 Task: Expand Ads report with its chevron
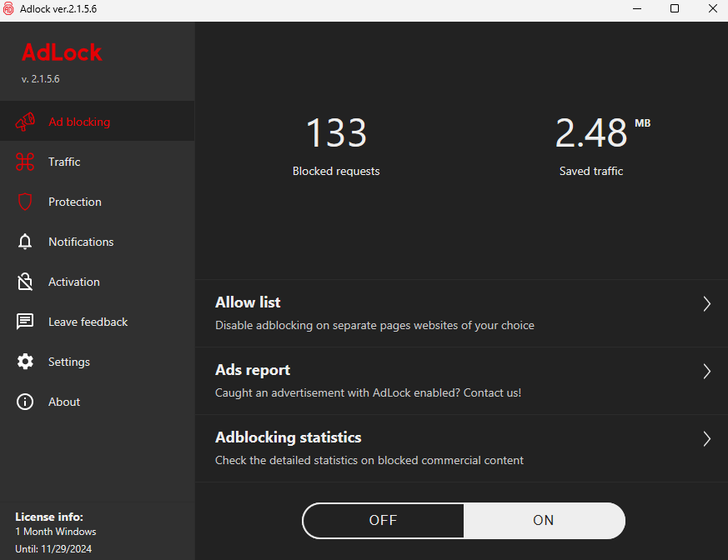706,371
